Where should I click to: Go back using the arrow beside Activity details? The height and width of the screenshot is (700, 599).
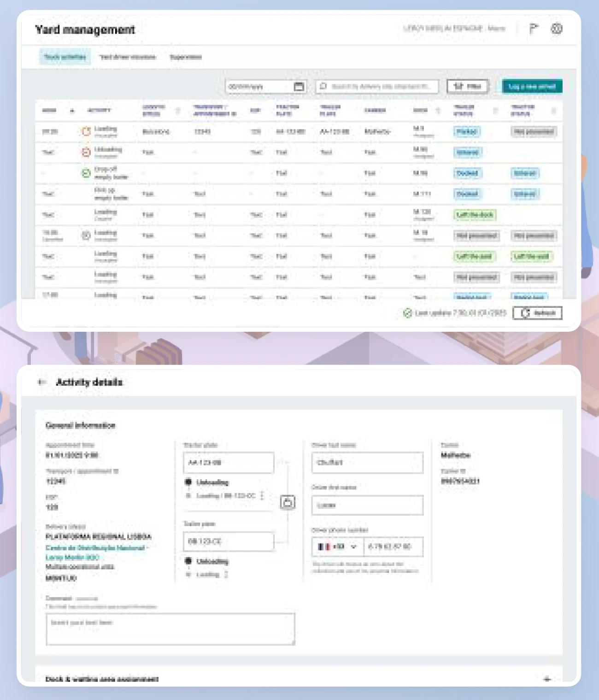coord(42,382)
